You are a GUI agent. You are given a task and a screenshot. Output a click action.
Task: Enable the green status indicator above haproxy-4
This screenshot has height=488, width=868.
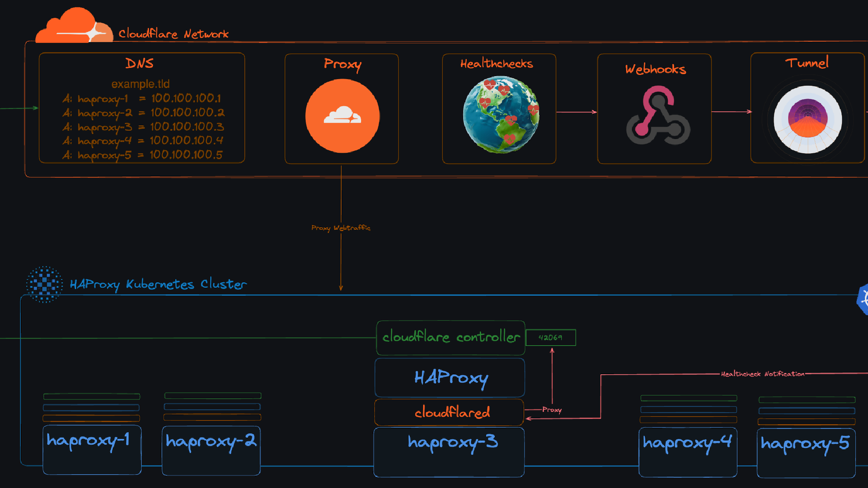688,398
